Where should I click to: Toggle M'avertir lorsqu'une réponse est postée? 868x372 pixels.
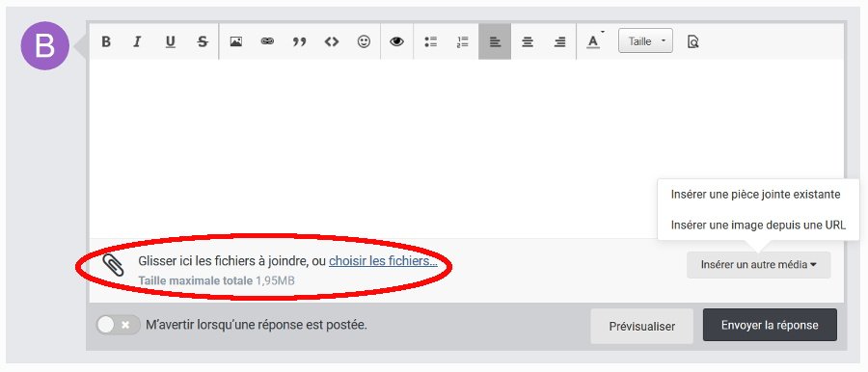point(118,325)
